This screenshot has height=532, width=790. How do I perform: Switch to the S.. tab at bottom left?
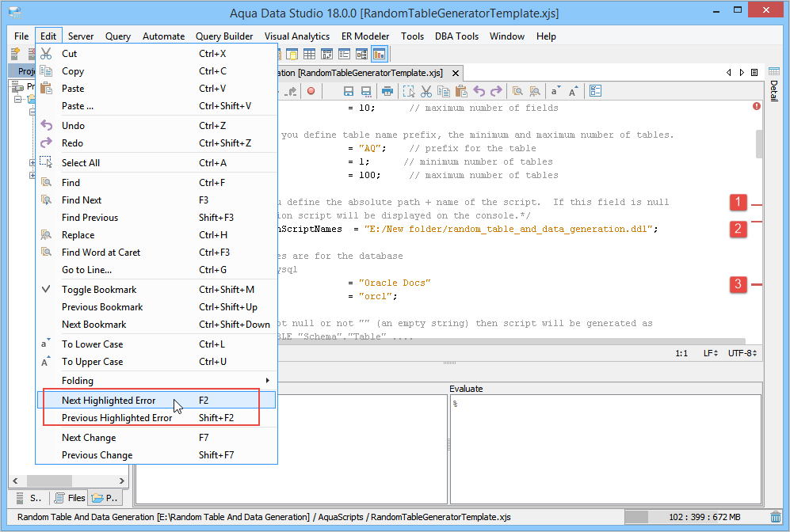tap(30, 498)
